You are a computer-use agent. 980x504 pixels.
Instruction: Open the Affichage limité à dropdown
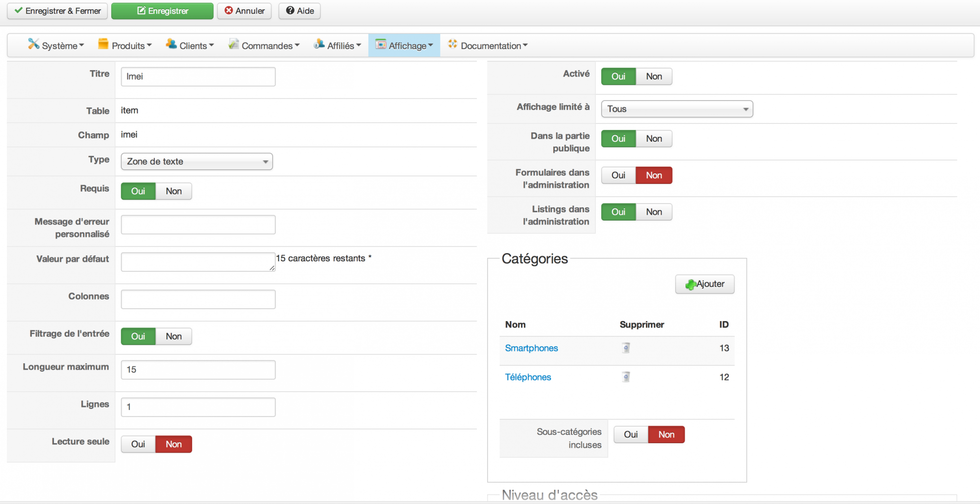[677, 109]
